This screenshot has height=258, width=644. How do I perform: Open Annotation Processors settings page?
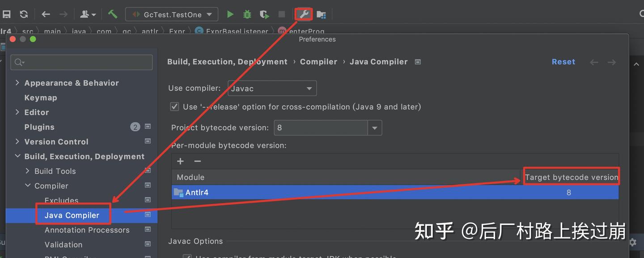pos(87,230)
